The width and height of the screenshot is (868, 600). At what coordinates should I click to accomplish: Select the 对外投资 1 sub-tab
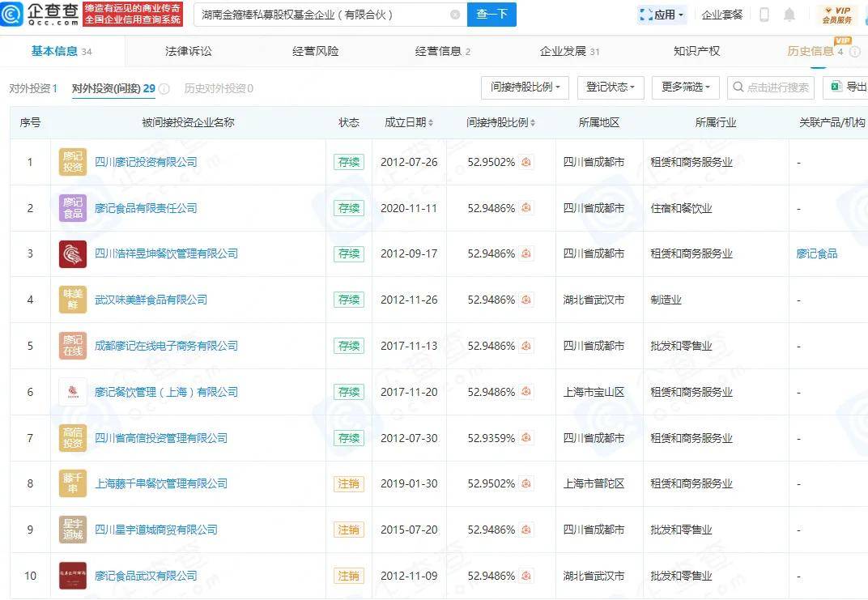point(33,88)
